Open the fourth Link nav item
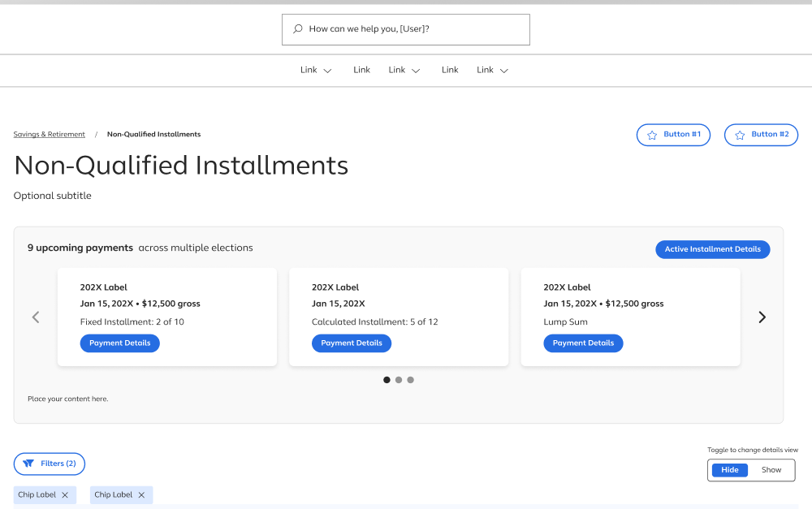The height and width of the screenshot is (509, 812). pos(450,70)
